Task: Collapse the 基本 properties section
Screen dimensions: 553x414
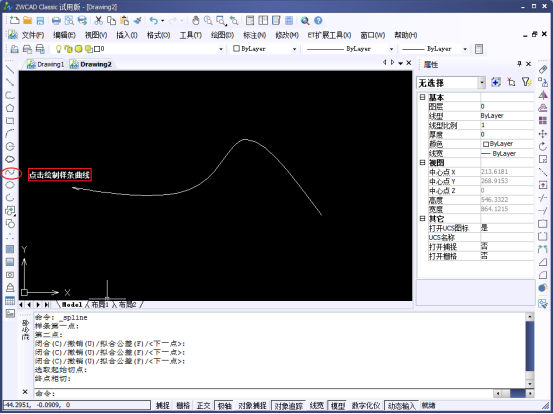Action: coord(422,97)
